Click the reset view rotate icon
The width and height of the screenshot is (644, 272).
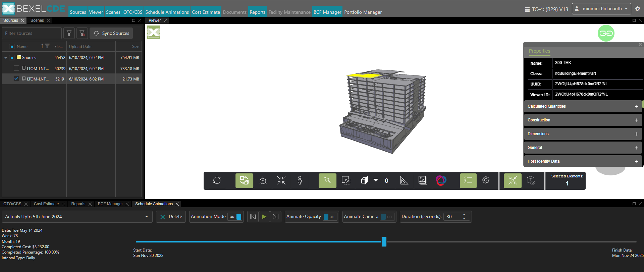coord(217,181)
